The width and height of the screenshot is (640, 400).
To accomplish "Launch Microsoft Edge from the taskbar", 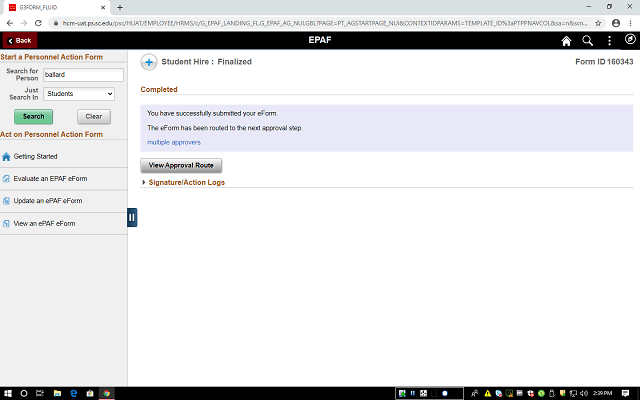I will tap(73, 393).
